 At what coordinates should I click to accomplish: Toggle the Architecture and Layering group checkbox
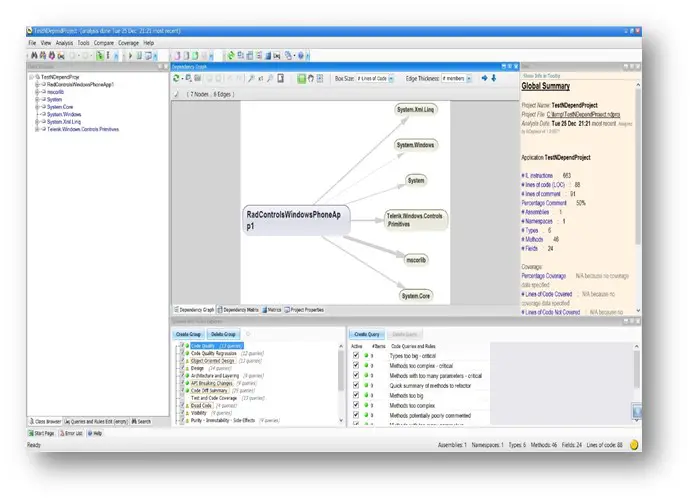(182, 375)
